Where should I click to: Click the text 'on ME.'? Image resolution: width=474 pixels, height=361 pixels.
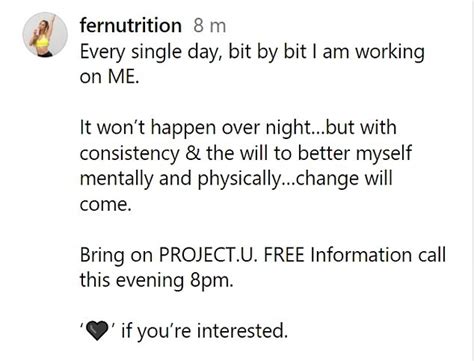[x=109, y=77]
